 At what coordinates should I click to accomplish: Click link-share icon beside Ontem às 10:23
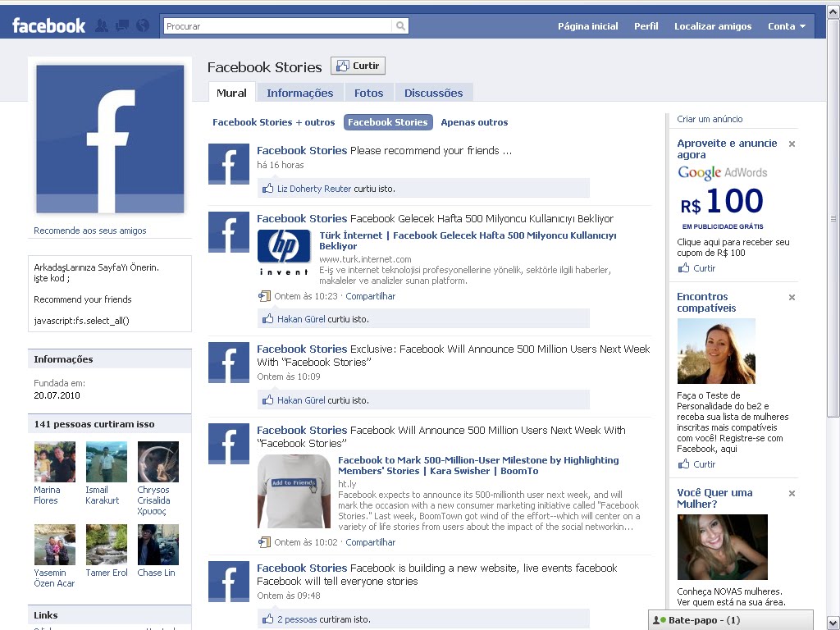pyautogui.click(x=264, y=295)
